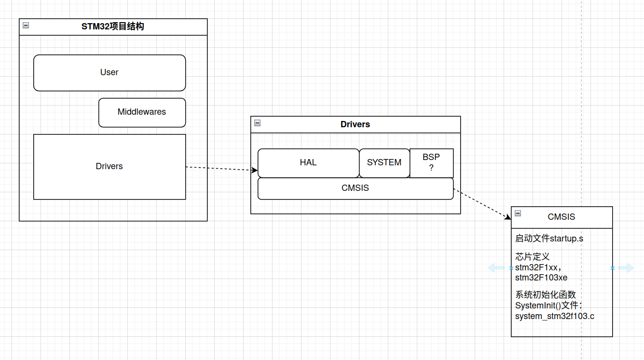644x360 pixels.
Task: Collapse the STM32项目结构 container
Action: point(26,26)
